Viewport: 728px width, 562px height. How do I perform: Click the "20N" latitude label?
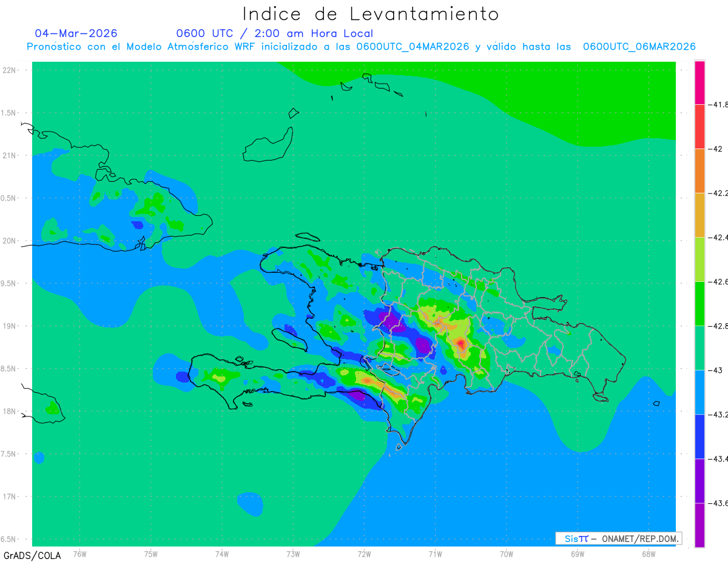[x=10, y=241]
